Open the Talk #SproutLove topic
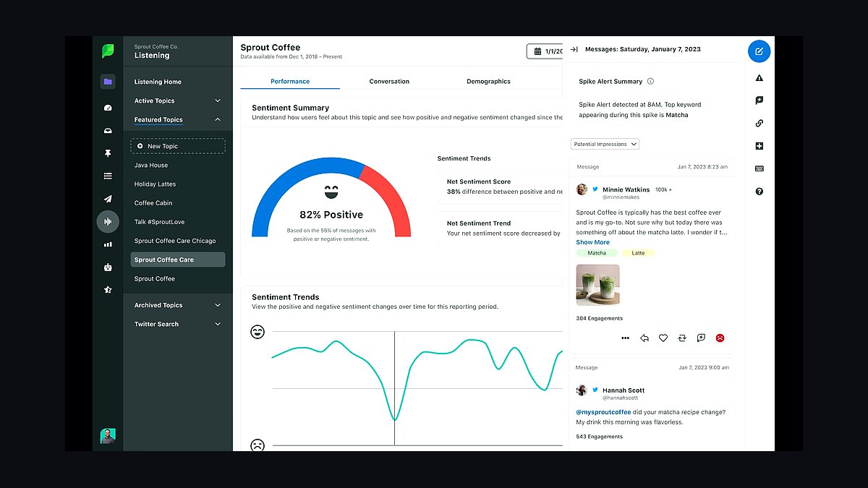The height and width of the screenshot is (488, 868). coord(158,222)
